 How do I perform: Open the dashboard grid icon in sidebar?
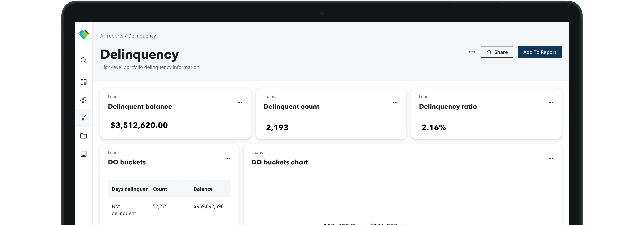pos(83,82)
